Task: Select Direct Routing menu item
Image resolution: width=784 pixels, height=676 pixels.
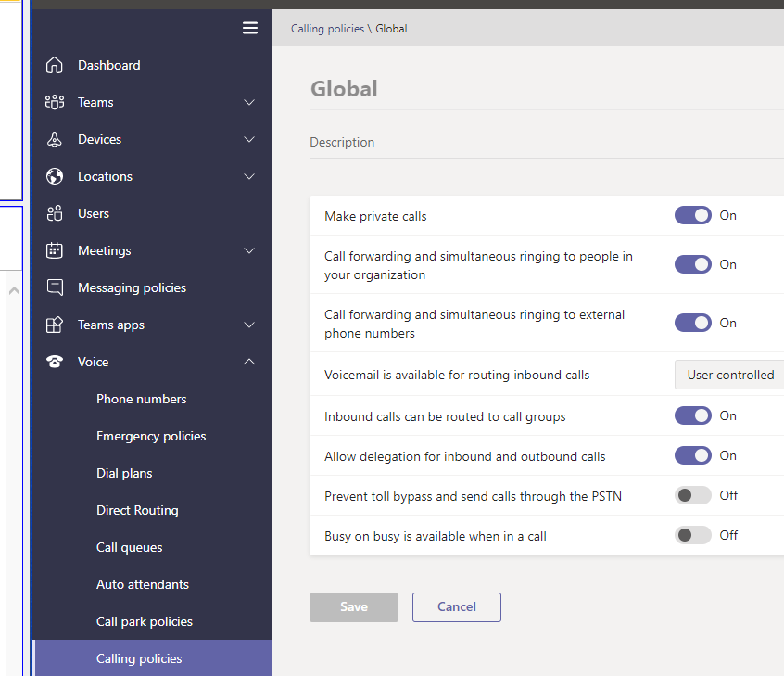Action: pos(137,510)
